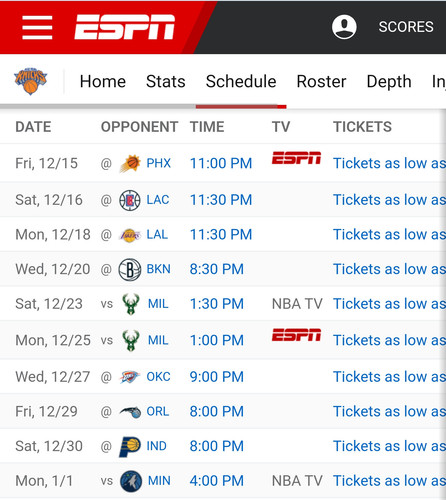The height and width of the screenshot is (500, 446).
Task: Click the Knicks team logo
Action: coord(30,81)
